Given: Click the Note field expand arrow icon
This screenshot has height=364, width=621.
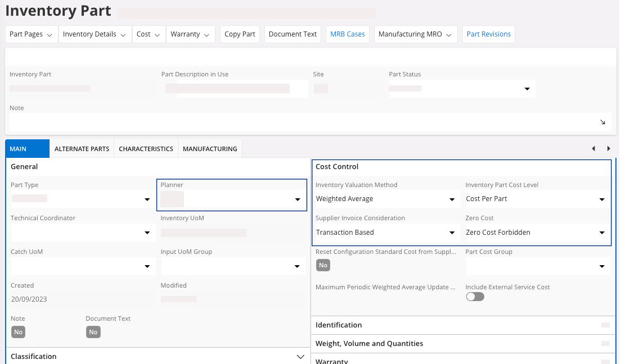Looking at the screenshot, I should (602, 122).
